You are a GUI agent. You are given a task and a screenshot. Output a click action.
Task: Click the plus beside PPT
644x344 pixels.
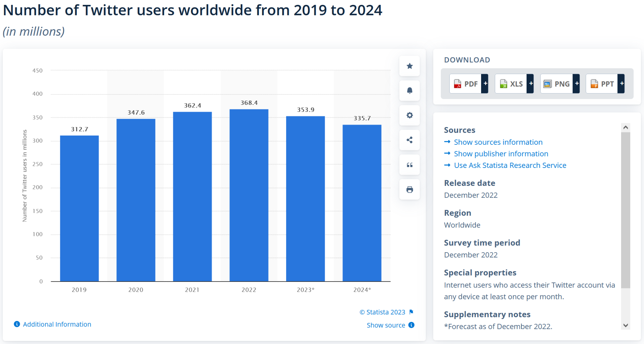(621, 84)
